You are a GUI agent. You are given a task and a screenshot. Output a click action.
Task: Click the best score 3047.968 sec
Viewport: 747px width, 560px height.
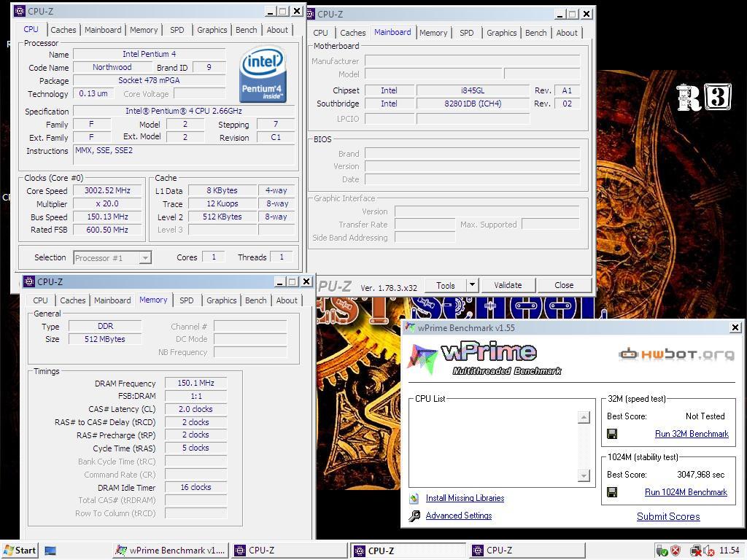[701, 475]
